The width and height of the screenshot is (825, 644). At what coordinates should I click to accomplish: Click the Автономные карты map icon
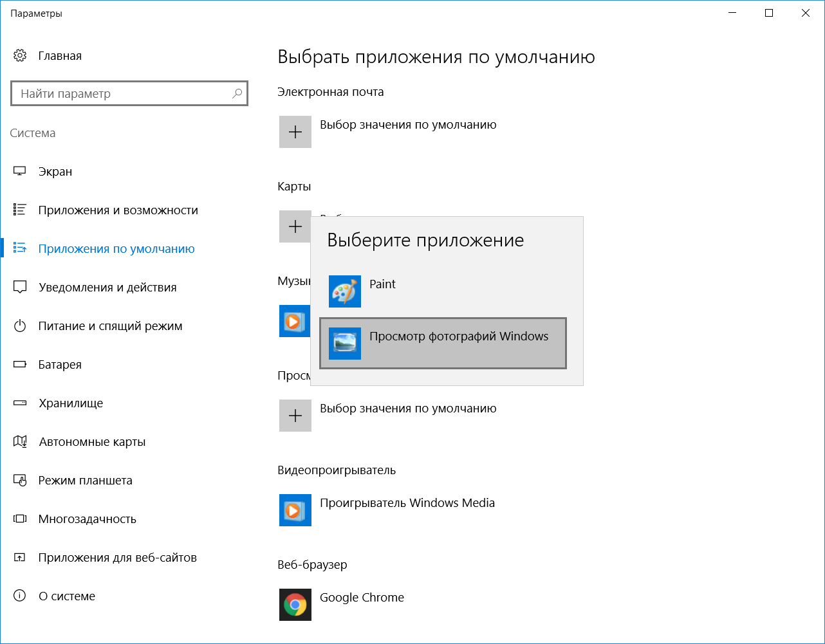(x=20, y=442)
